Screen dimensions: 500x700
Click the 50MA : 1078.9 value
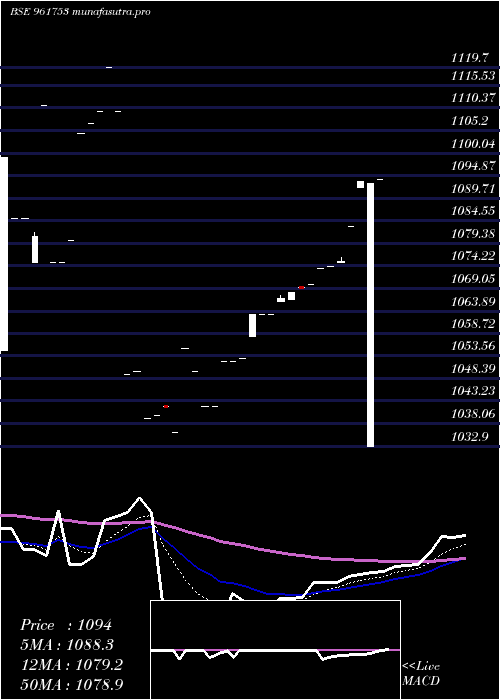point(72,684)
